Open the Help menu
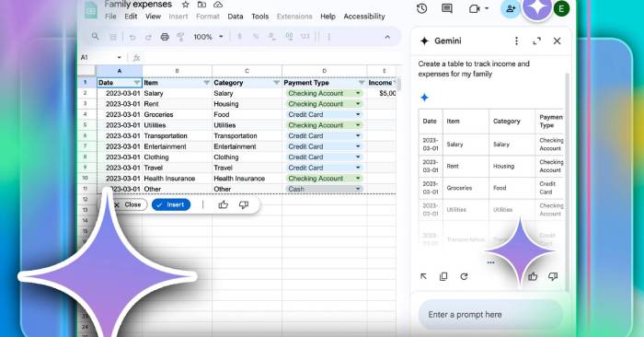 click(328, 17)
